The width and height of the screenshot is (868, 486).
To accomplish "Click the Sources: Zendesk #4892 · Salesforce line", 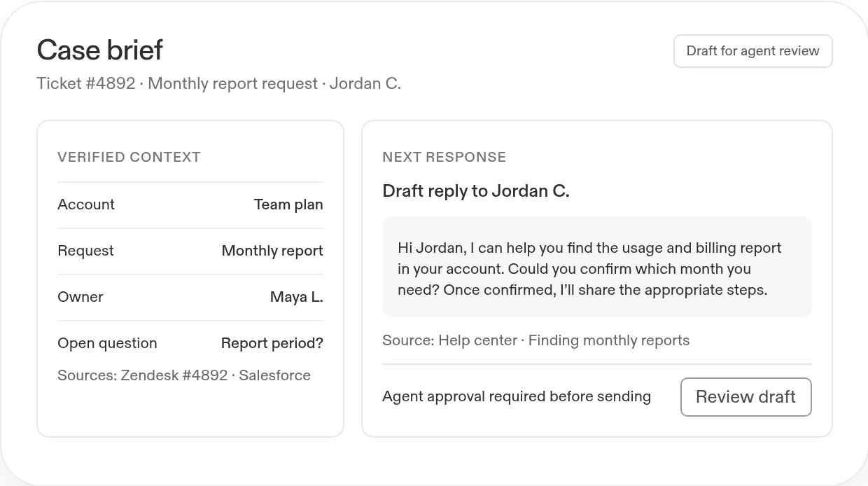I will click(184, 375).
